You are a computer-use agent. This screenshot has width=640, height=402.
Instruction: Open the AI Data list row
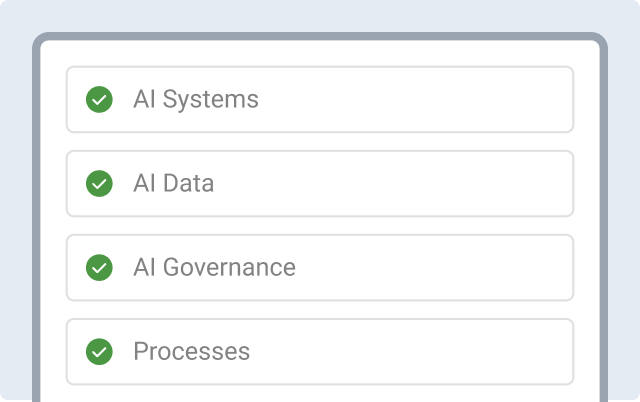pos(320,183)
